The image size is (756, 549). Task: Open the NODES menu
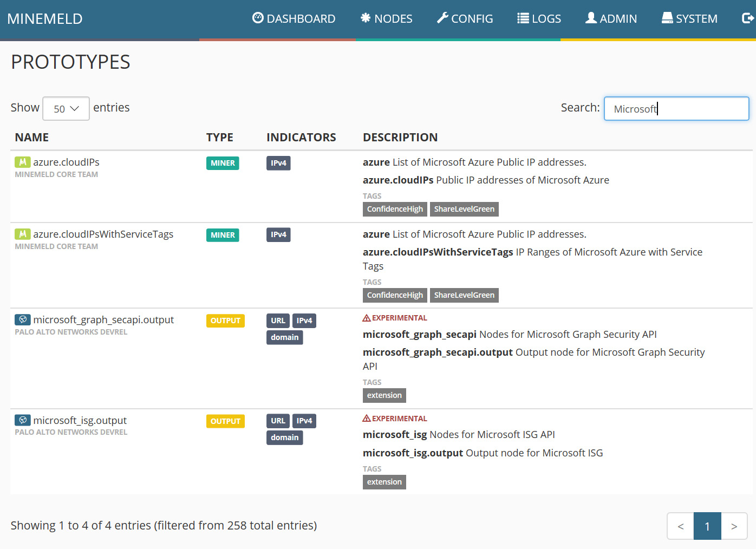click(x=386, y=18)
